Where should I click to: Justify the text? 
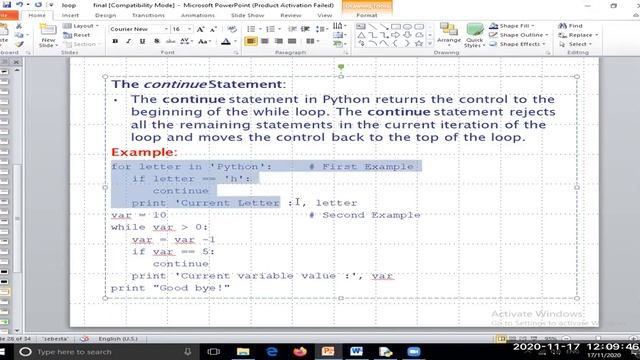(292, 41)
